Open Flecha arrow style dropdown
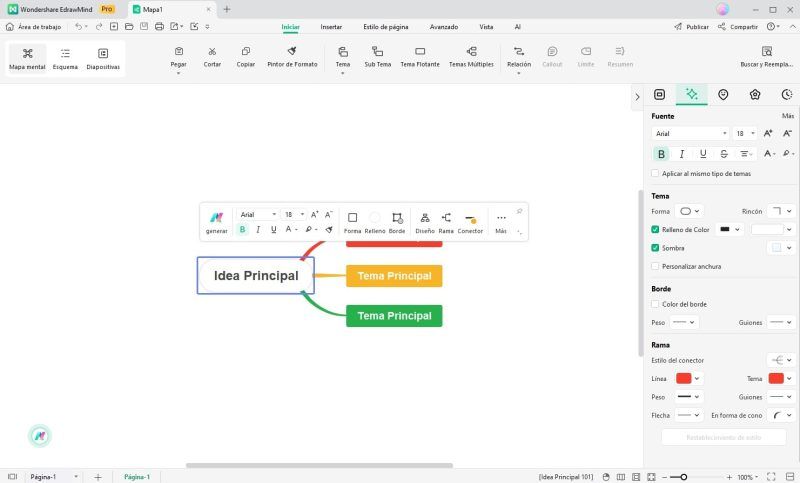The height and width of the screenshot is (483, 800). click(x=689, y=415)
